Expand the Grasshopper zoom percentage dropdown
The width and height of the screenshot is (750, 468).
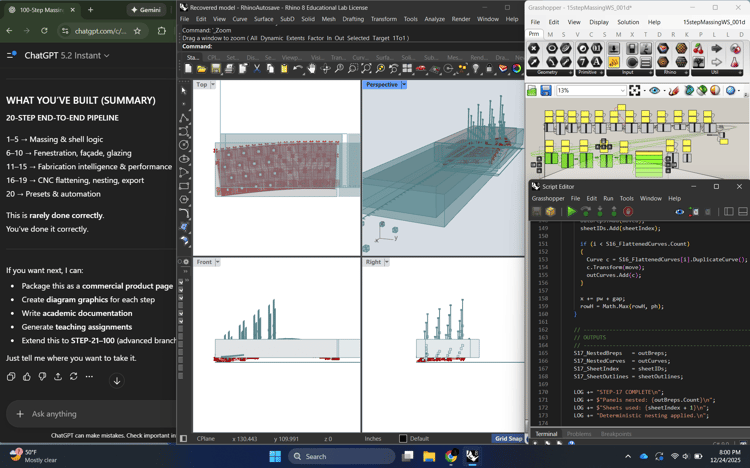point(621,91)
